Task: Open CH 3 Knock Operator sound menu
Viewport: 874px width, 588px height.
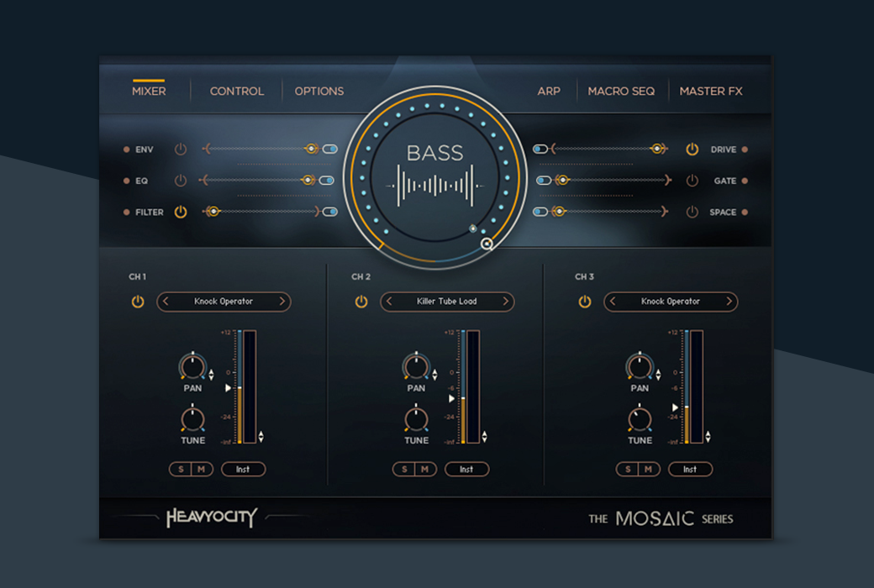Action: pos(671,302)
